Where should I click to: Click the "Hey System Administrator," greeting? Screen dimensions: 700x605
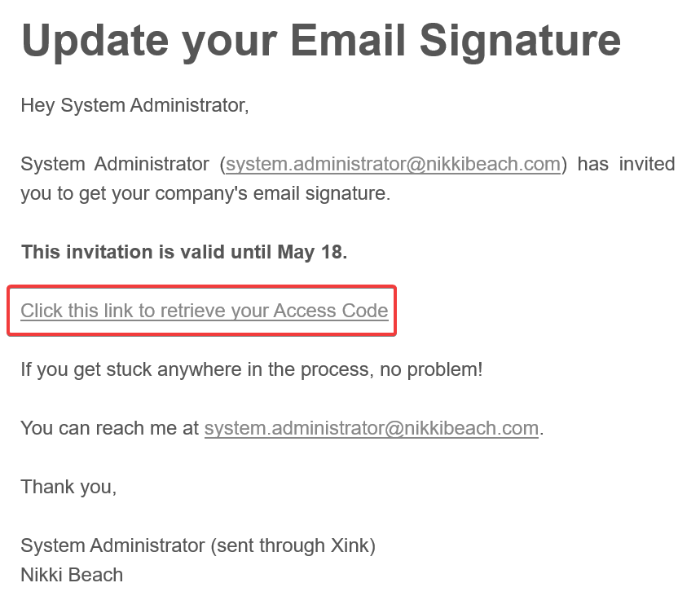(134, 105)
